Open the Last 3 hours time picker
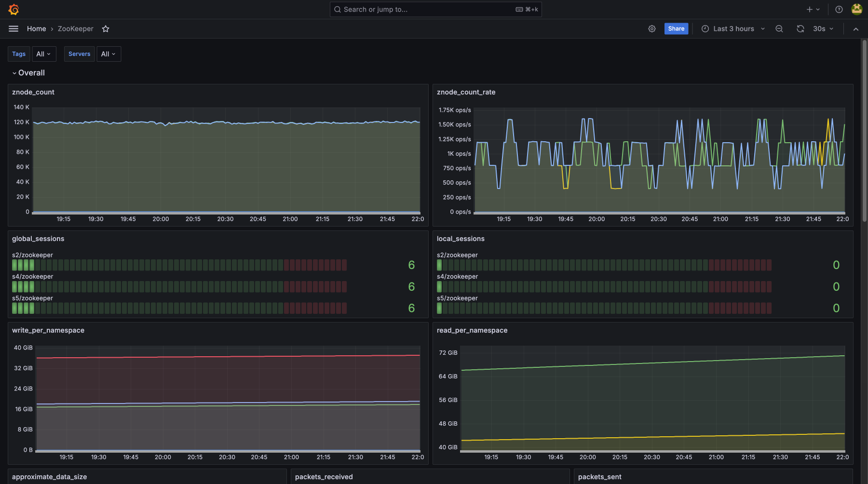Screen dimensions: 868x484 tap(733, 29)
